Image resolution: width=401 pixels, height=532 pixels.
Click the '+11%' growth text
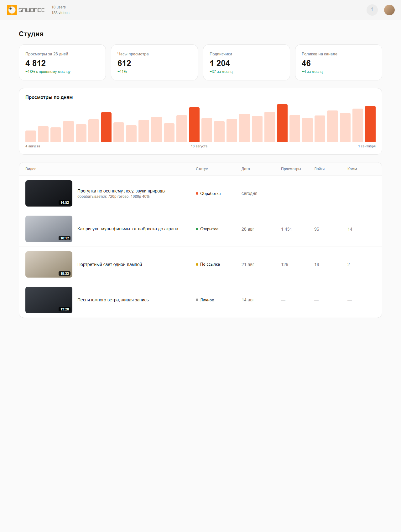(x=122, y=72)
